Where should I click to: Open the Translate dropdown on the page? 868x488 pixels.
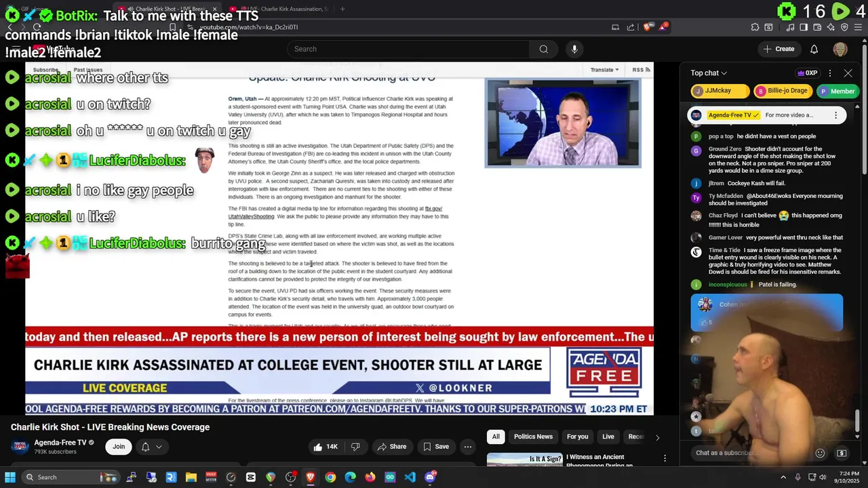[604, 69]
